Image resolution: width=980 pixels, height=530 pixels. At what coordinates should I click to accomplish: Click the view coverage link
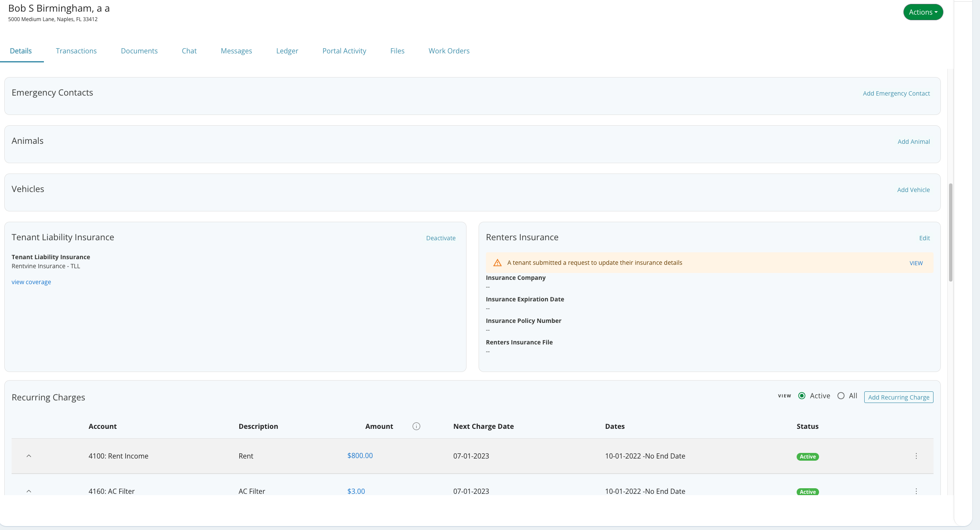click(31, 282)
